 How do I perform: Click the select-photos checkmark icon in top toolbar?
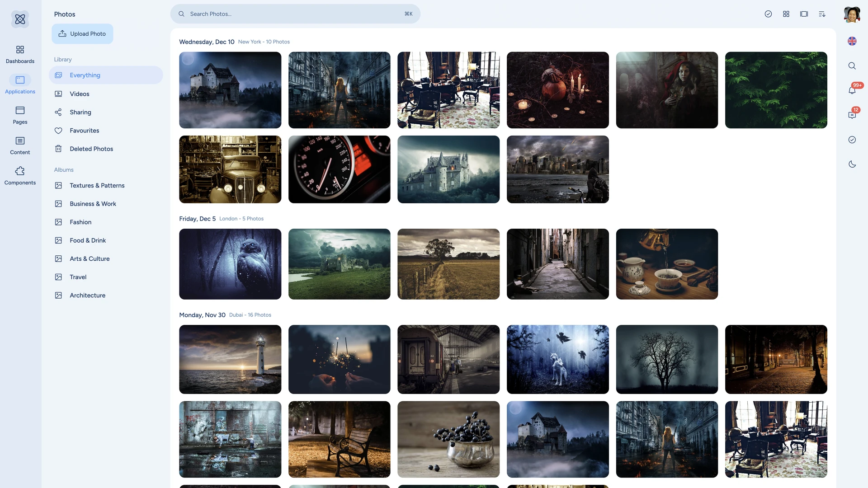click(768, 14)
